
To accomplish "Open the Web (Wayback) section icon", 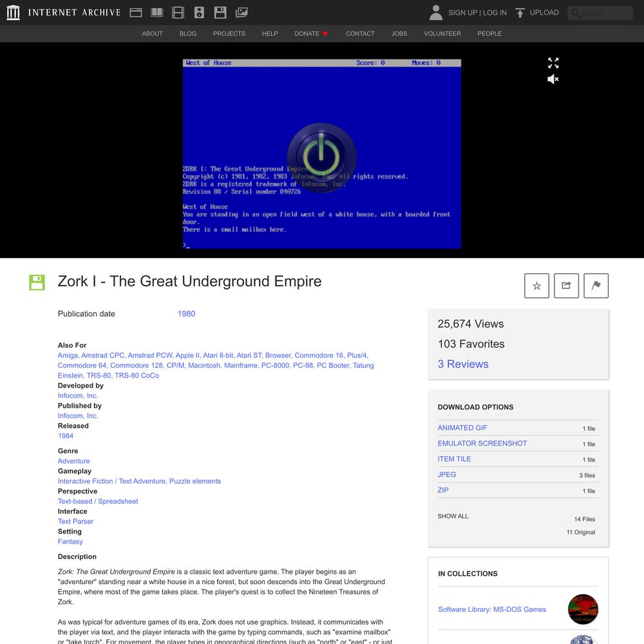I will click(136, 12).
